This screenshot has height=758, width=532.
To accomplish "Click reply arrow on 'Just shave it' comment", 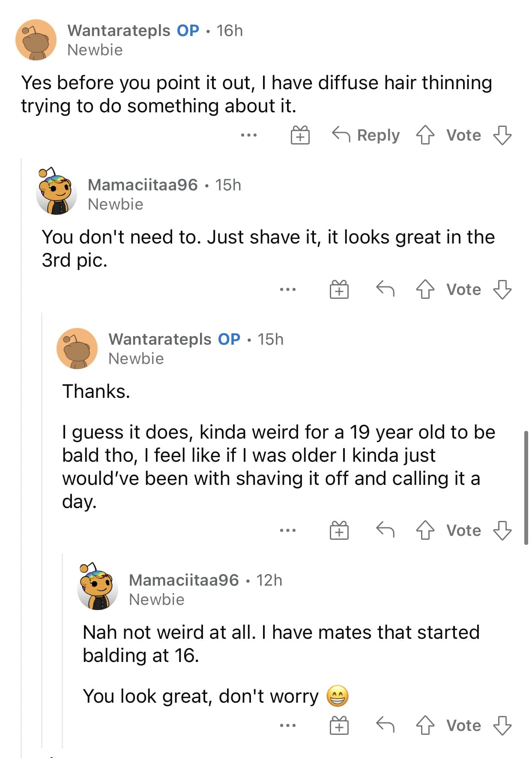I will pyautogui.click(x=385, y=289).
